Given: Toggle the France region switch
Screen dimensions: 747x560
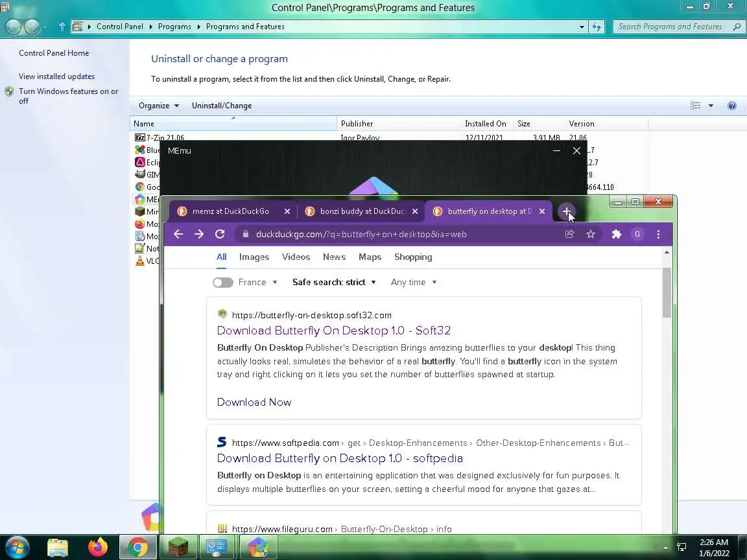Looking at the screenshot, I should pos(223,283).
